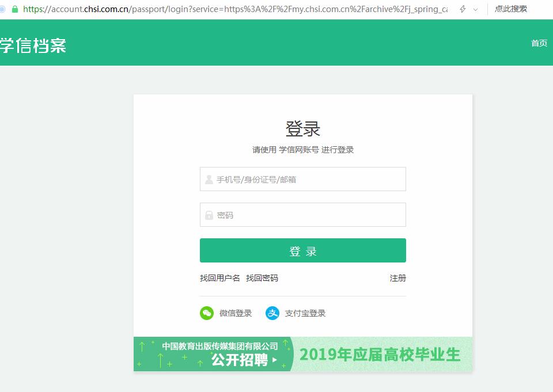This screenshot has height=392, width=553.
Task: Focus the 密码 password field
Action: coord(303,215)
